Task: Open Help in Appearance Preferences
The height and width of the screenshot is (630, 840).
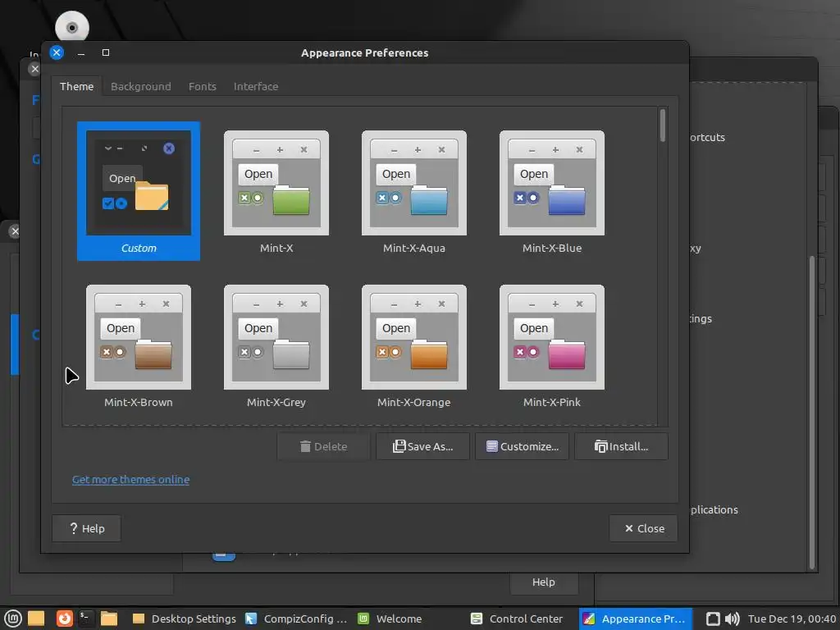Action: point(86,528)
